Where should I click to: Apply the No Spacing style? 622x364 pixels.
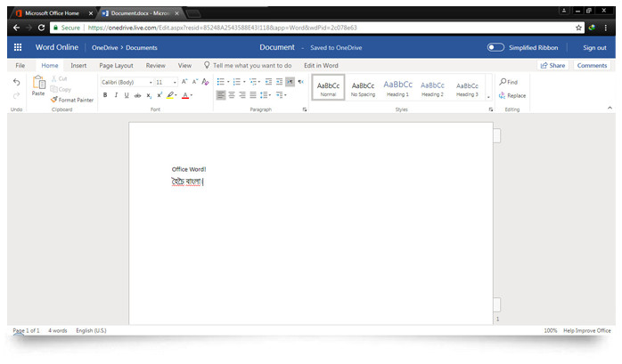pos(363,87)
